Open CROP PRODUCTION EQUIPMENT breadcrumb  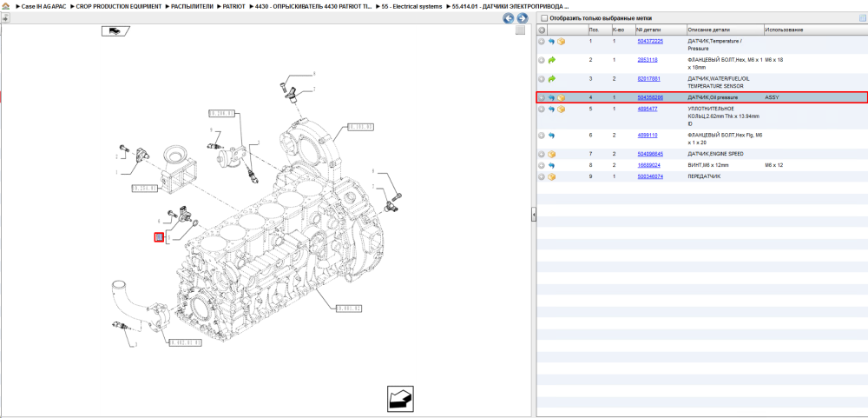pyautogui.click(x=118, y=6)
